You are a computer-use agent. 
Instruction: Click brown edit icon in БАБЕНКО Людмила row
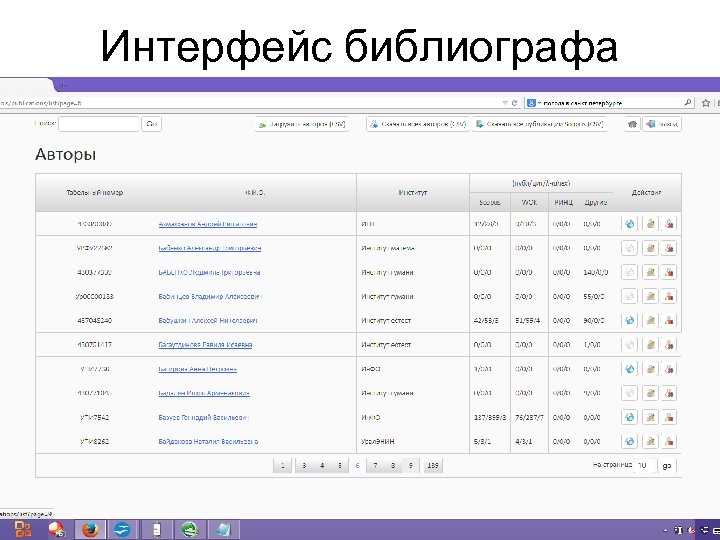(650, 272)
